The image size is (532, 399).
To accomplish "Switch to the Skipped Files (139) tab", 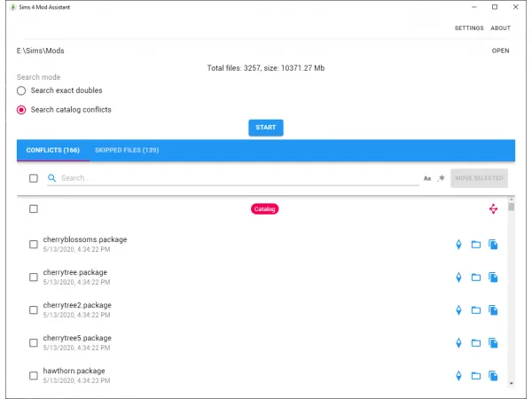I will 126,150.
